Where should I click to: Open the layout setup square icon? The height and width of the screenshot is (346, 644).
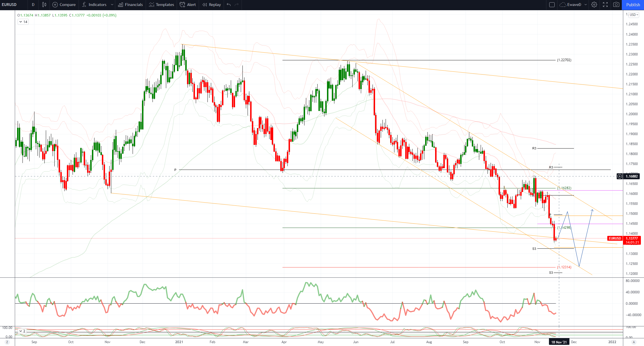tap(552, 5)
